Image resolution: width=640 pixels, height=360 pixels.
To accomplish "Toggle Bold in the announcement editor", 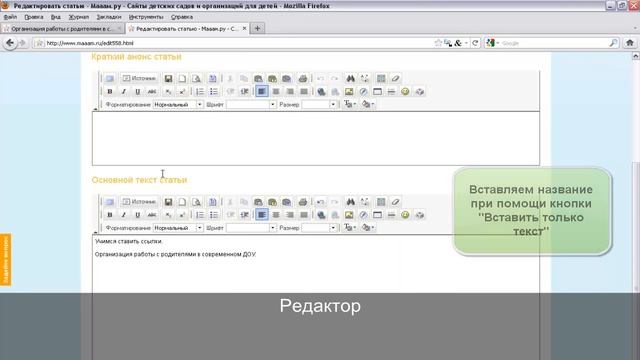I will coord(109,91).
